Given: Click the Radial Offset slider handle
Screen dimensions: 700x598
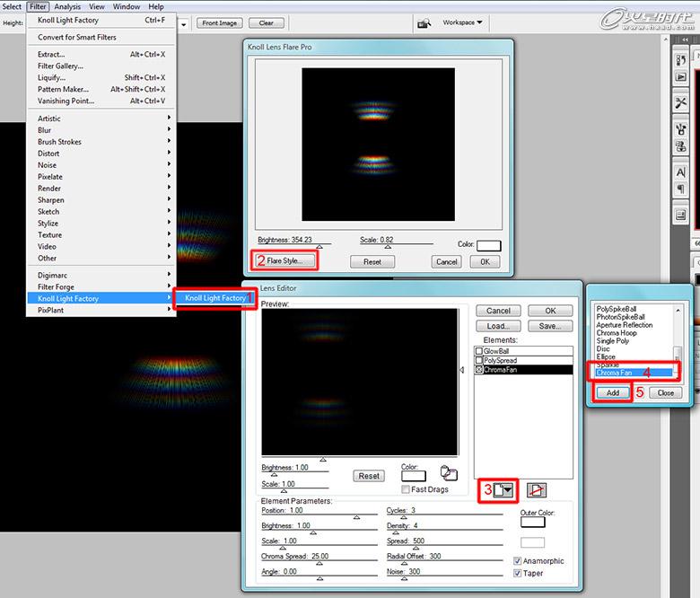Looking at the screenshot, I should pos(404,563).
